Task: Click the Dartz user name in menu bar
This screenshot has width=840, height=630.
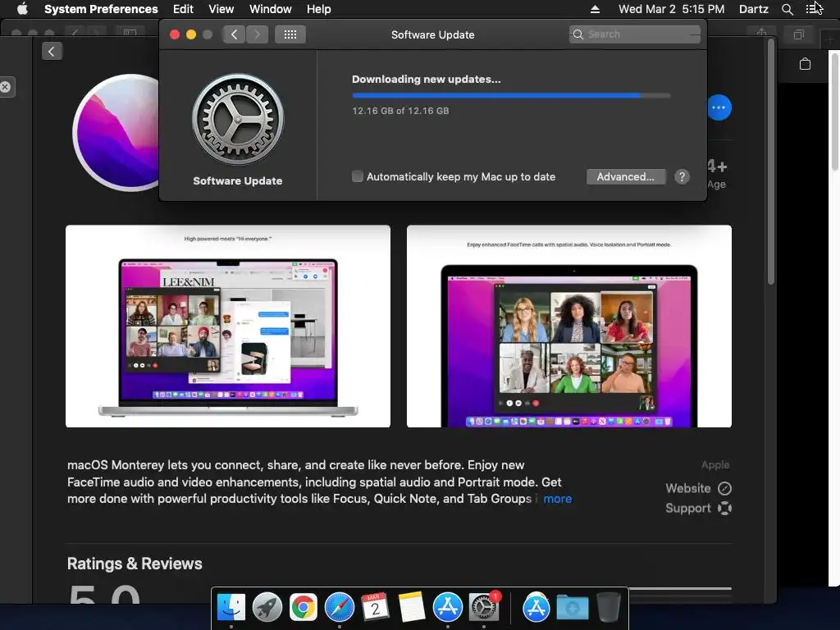Action: point(753,9)
